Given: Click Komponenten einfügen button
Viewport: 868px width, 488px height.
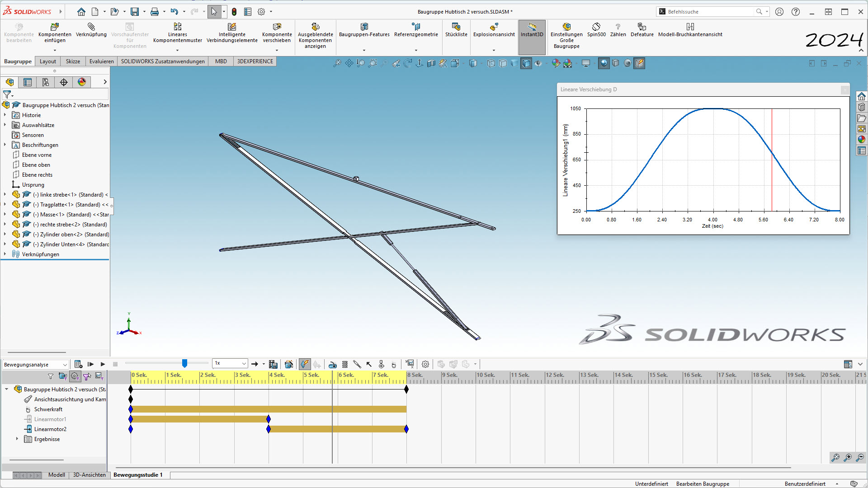Looking at the screenshot, I should [x=55, y=33].
